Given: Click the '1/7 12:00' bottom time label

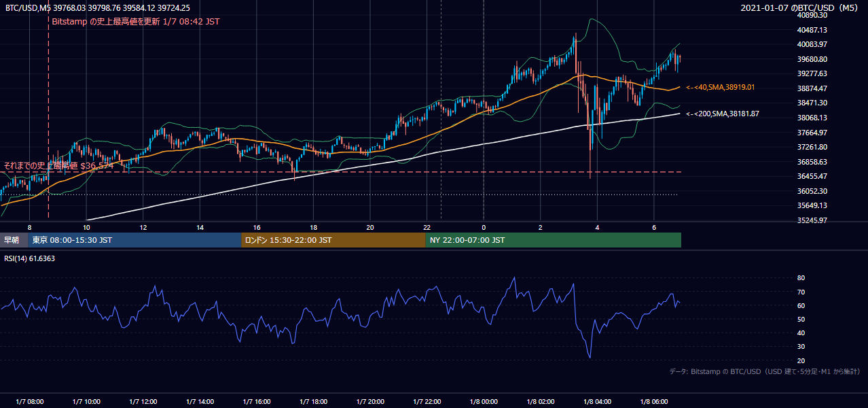Looking at the screenshot, I should tap(143, 401).
